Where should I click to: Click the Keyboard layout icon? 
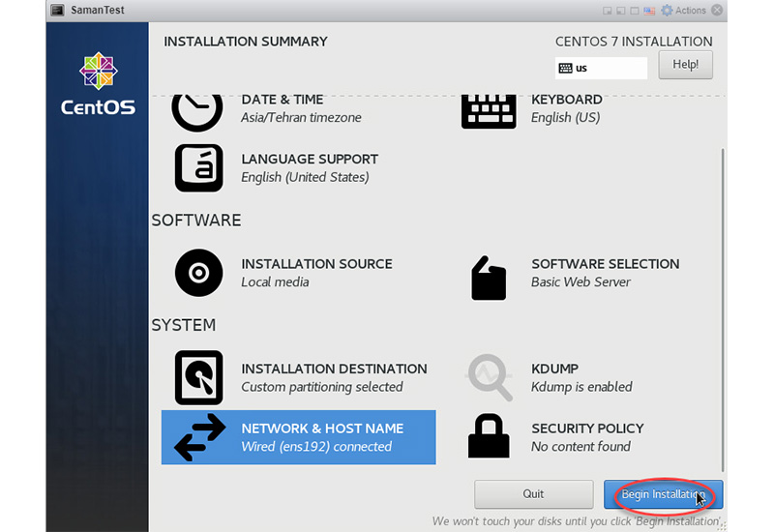coord(488,110)
